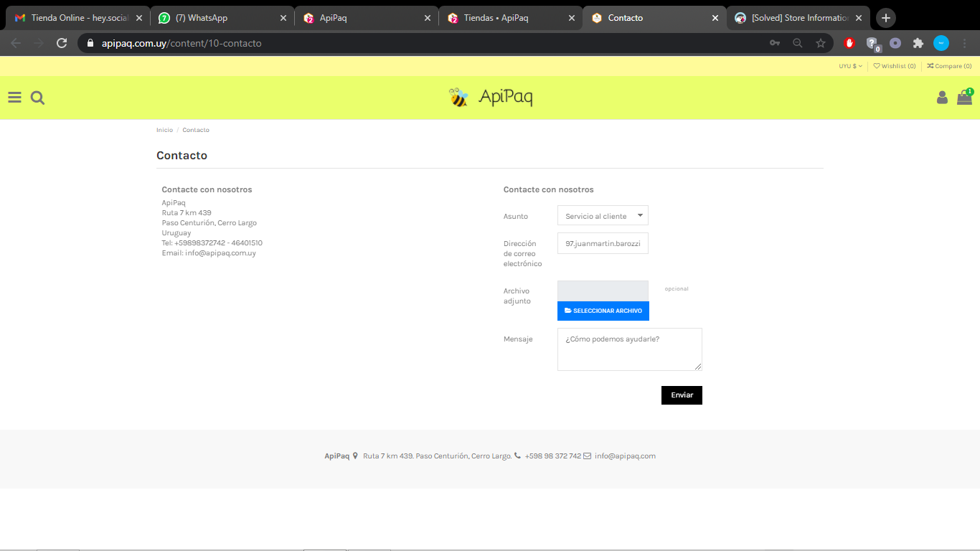Open the Chrome three-dot menu
Viewport: 980px width, 551px height.
[964, 43]
